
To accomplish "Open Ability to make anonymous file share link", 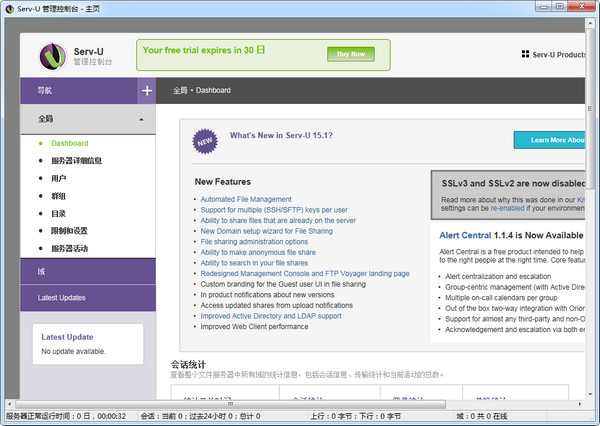I will point(258,253).
